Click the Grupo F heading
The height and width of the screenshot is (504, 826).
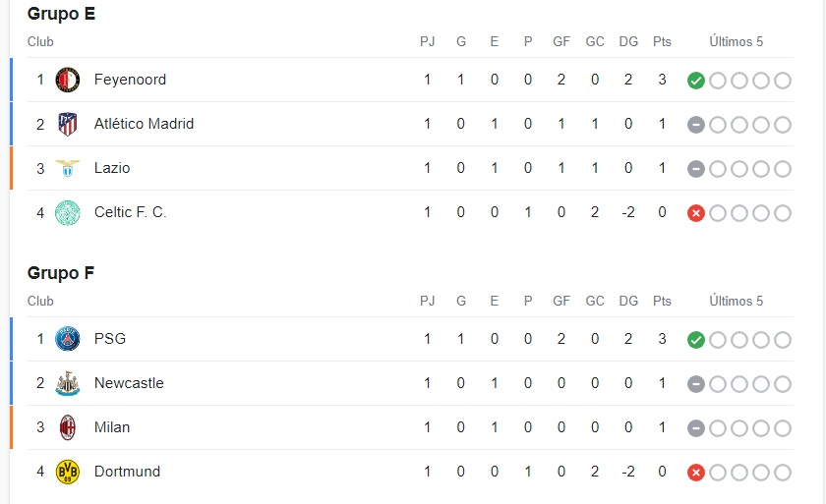pos(61,273)
